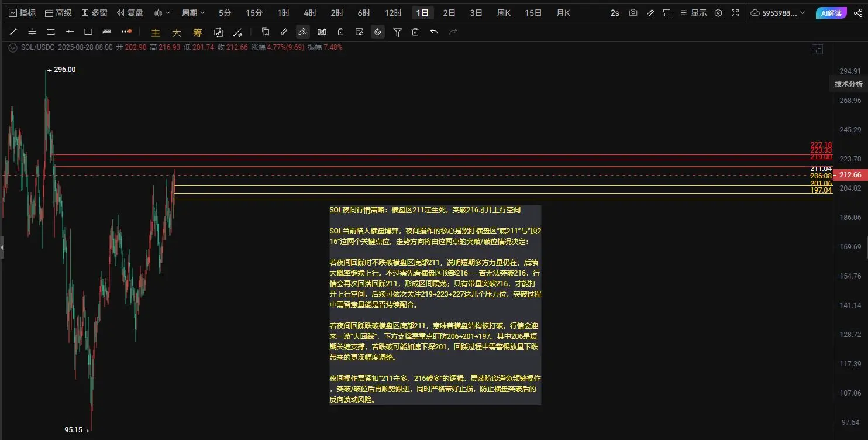Switch to the 15日 timeframe
Screen dimensions: 868x440
[x=533, y=12]
